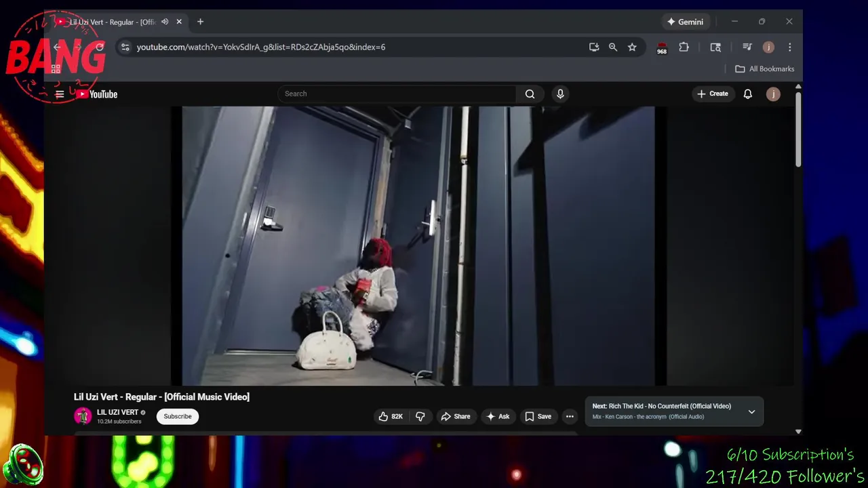
Task: Open more actions three-dot menu
Action: tap(570, 416)
